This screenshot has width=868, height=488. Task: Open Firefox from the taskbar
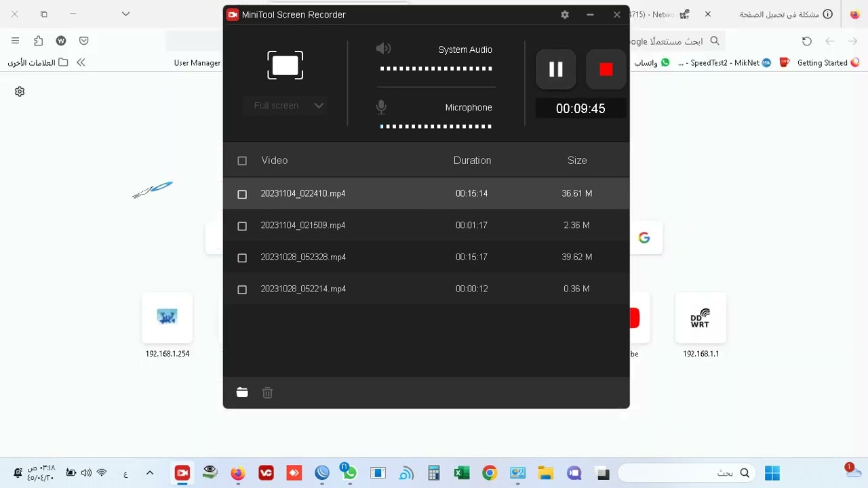point(237,473)
